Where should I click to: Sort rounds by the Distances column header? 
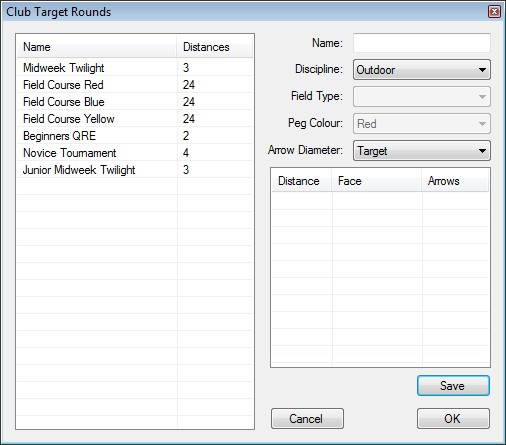click(x=215, y=47)
